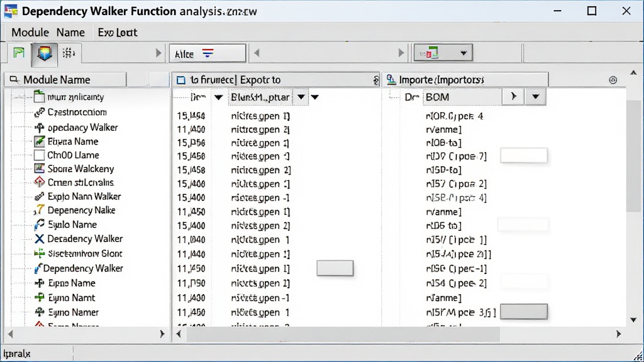Click the opedaacy Walker item icon
The height and width of the screenshot is (362, 644).
[40, 128]
